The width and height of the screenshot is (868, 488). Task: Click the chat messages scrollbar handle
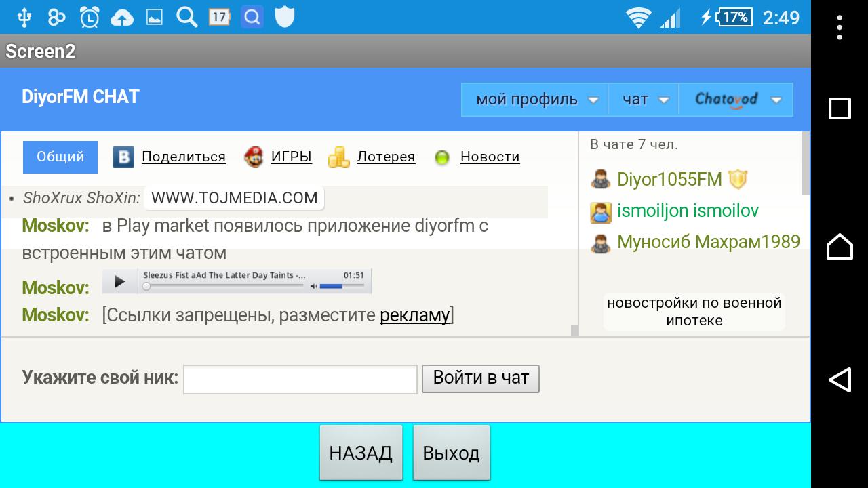tap(575, 331)
